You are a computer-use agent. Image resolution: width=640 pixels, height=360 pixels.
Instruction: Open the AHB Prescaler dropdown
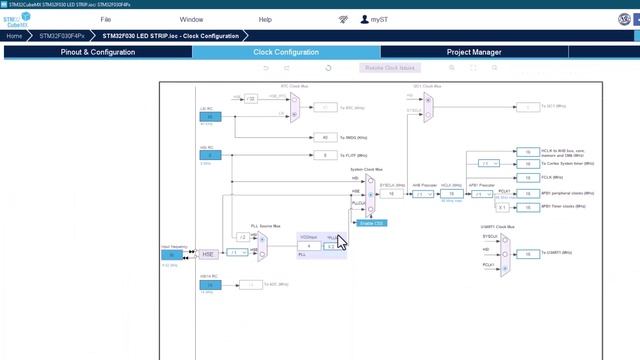pos(423,194)
